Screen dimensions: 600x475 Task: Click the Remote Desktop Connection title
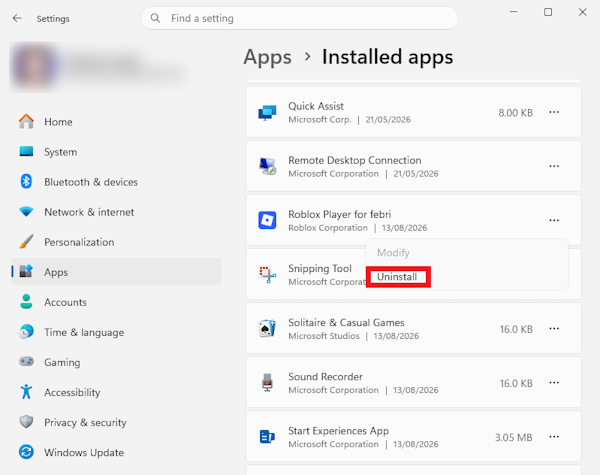tap(355, 160)
